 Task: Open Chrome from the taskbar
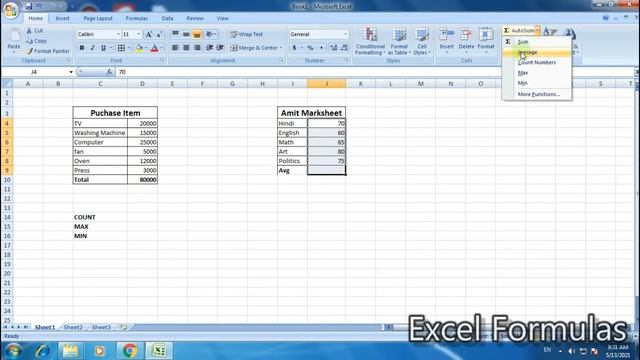[x=129, y=351]
